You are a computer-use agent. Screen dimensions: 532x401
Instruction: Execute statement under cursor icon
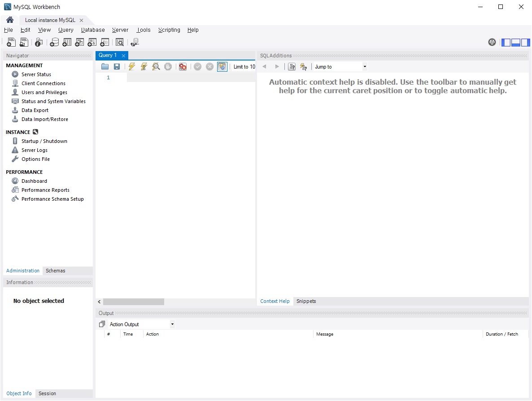pyautogui.click(x=144, y=67)
